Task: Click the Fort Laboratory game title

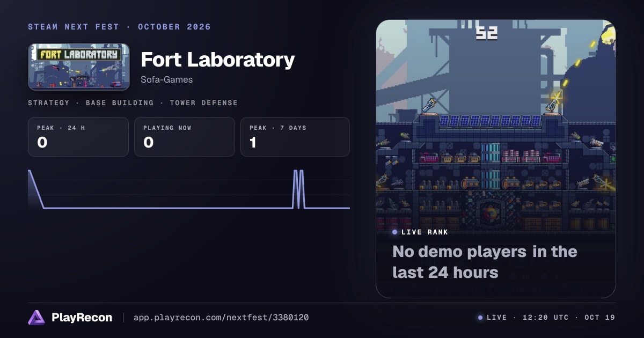Action: (x=217, y=60)
